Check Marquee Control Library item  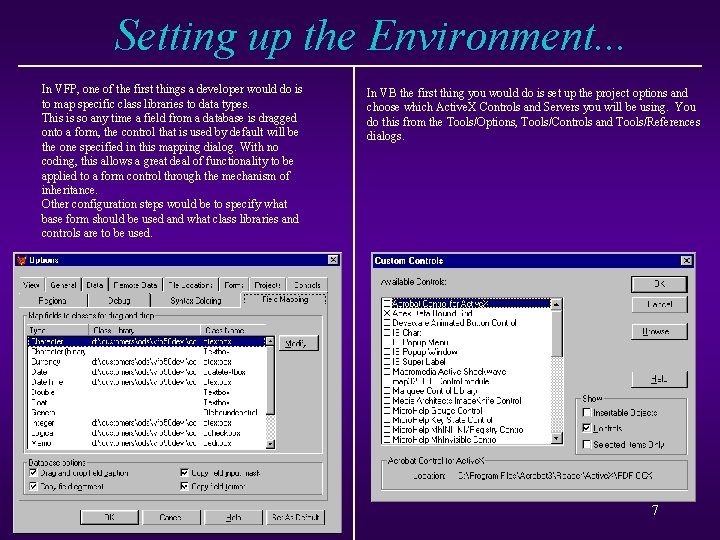tap(387, 391)
